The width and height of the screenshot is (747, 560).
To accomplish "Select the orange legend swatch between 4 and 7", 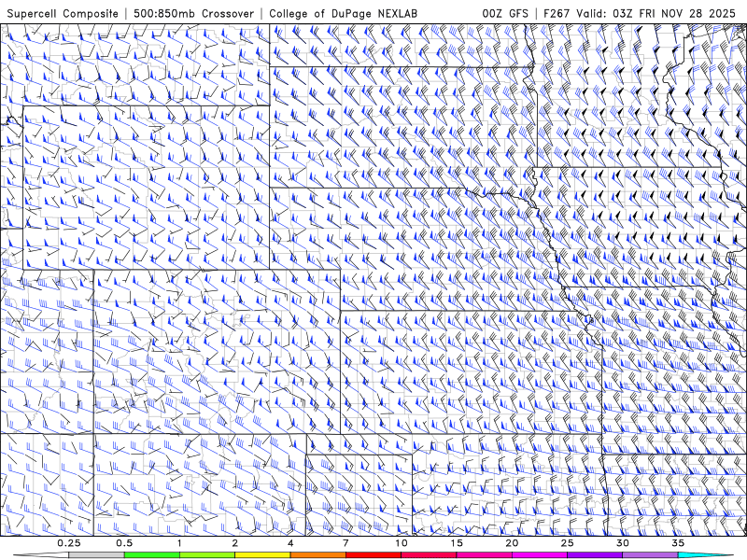I will click(317, 555).
